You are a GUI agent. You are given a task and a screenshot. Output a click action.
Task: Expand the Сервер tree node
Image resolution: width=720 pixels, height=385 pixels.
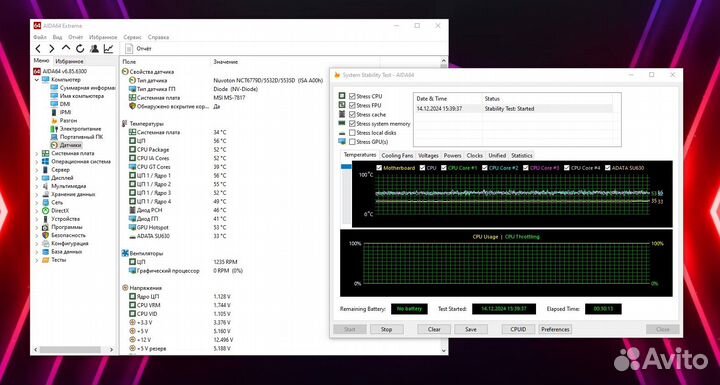[37, 170]
